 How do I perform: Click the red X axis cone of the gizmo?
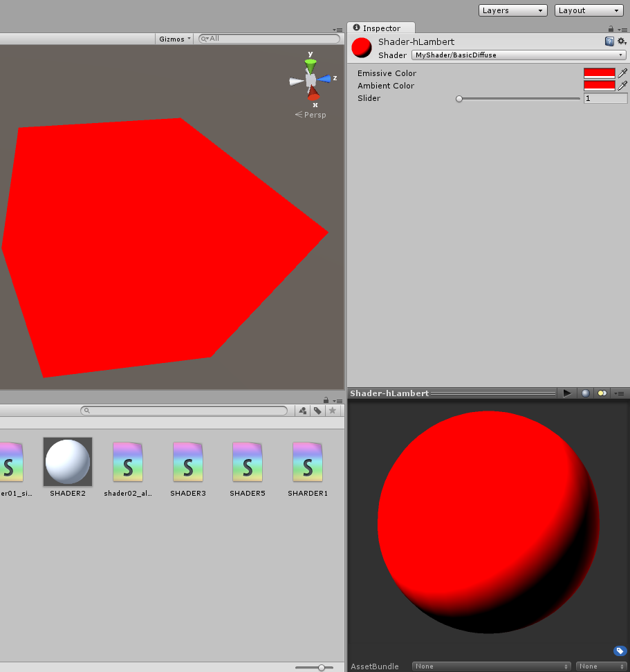(313, 93)
